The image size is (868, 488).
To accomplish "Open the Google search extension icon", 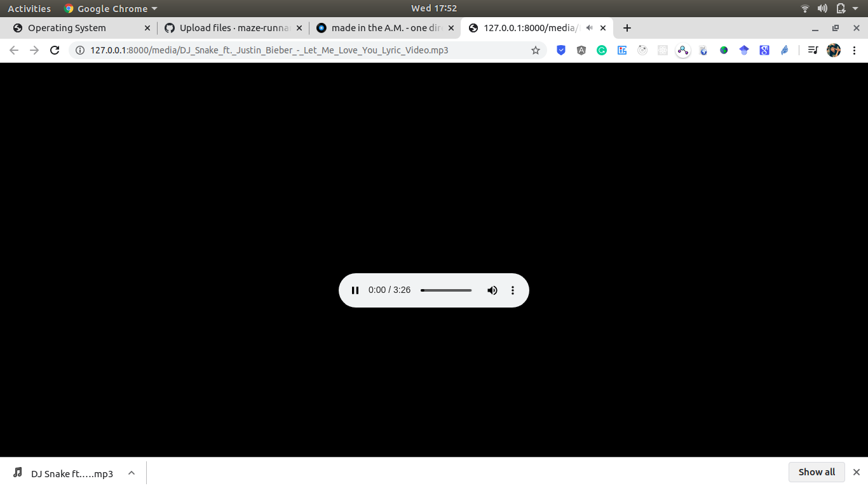I will tap(764, 50).
